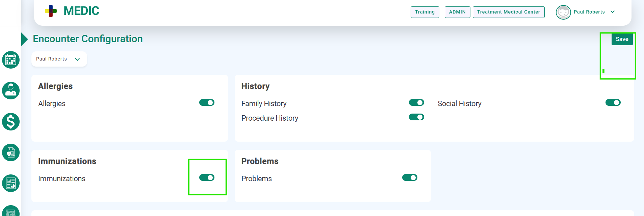Click the MEDIC cross logo
The image size is (644, 216).
tap(51, 11)
